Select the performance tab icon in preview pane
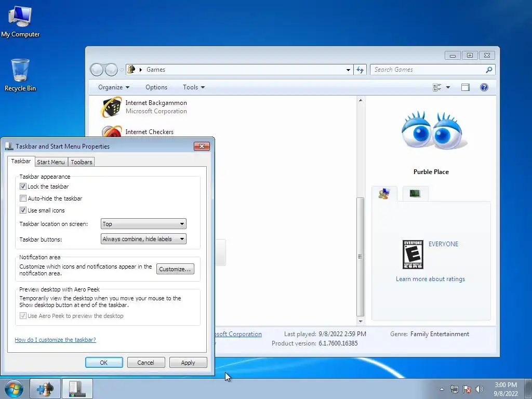This screenshot has height=399, width=532. pos(415,193)
